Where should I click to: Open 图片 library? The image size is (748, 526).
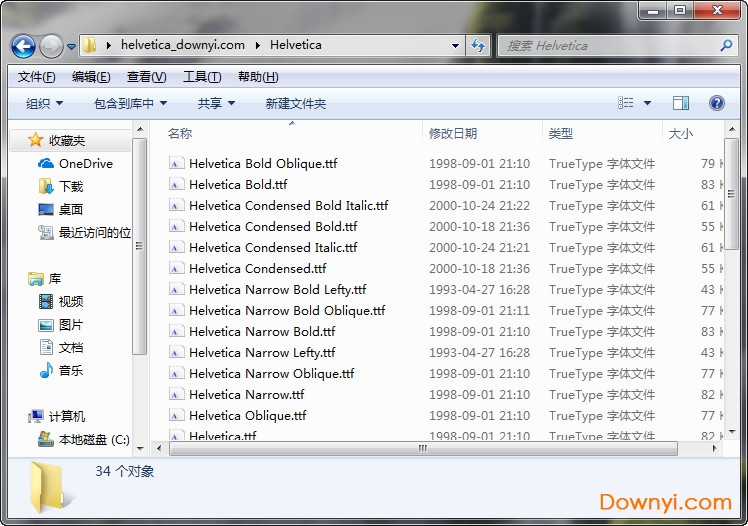(71, 325)
